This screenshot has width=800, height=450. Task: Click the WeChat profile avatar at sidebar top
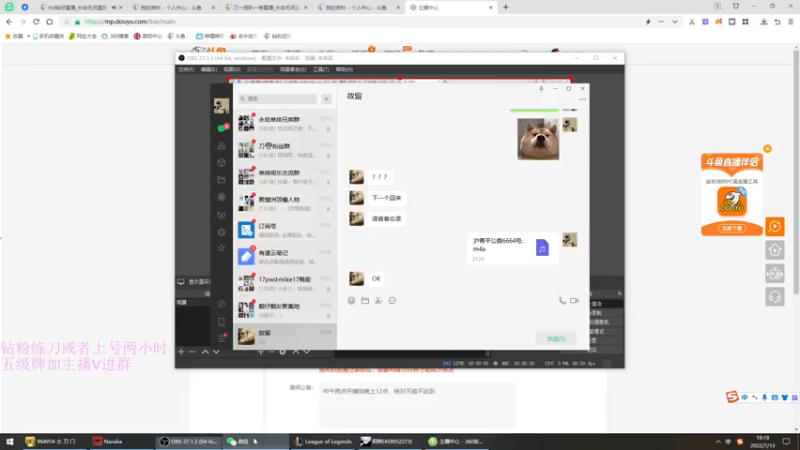221,106
